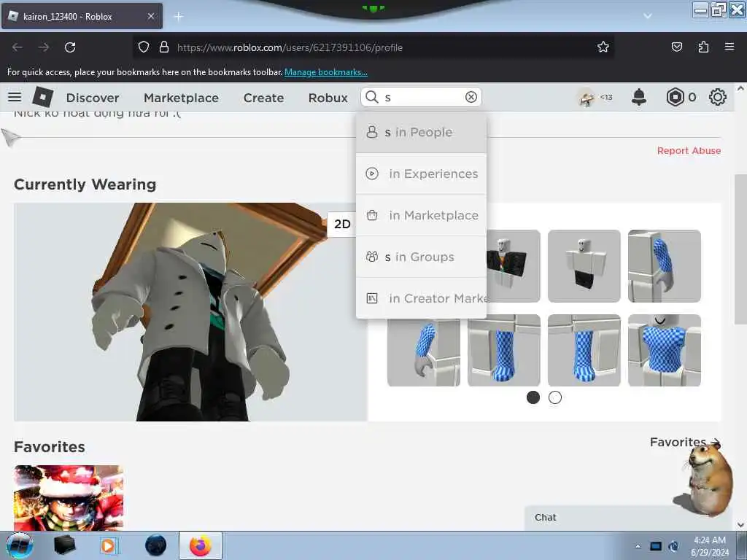
Task: Open the Create nav tab
Action: point(263,98)
